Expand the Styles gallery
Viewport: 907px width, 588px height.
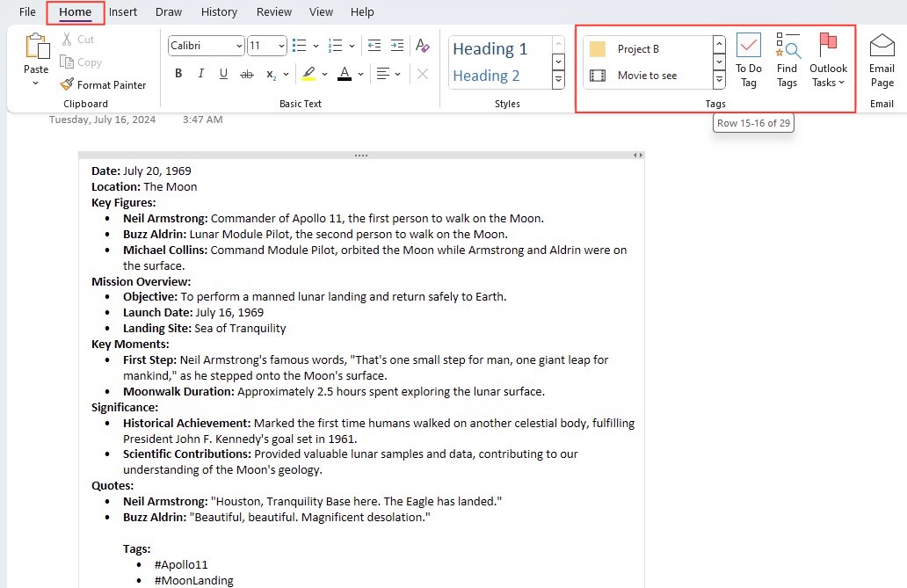(558, 80)
